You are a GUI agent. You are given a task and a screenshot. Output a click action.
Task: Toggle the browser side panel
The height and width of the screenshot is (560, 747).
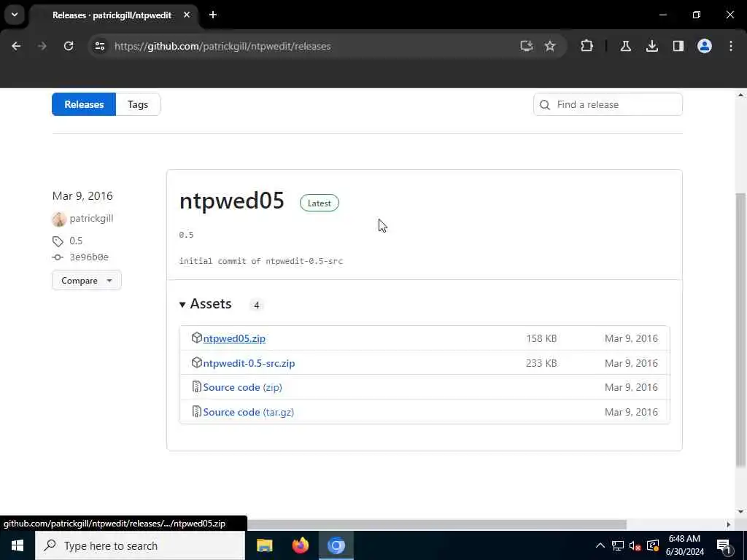[678, 46]
